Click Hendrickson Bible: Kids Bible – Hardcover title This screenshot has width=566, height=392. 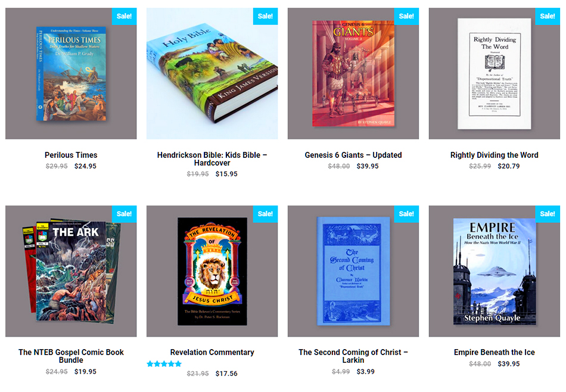[x=212, y=159]
